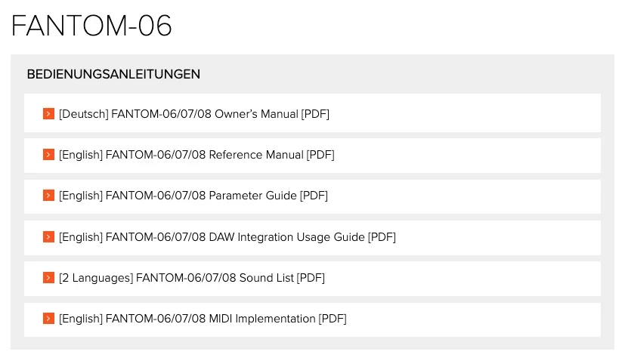This screenshot has height=364, width=628.
Task: Click the [Deutsch] language tag
Action: [83, 114]
